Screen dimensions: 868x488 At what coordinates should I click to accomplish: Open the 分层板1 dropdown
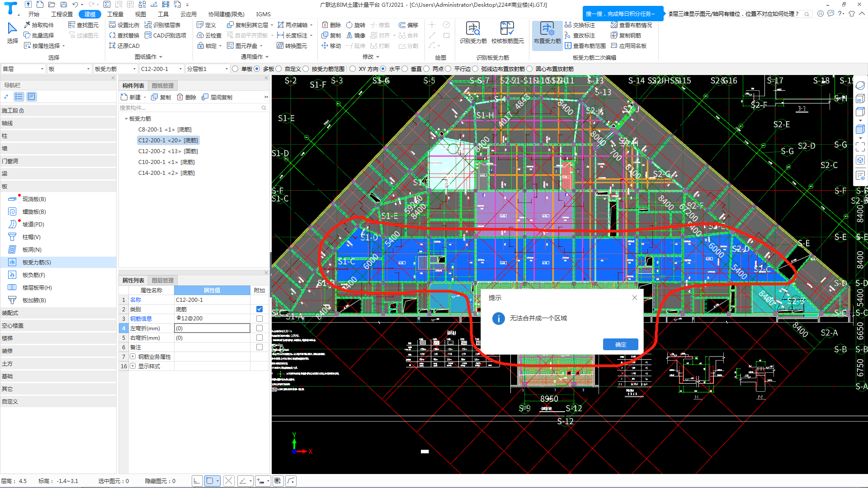pos(208,69)
